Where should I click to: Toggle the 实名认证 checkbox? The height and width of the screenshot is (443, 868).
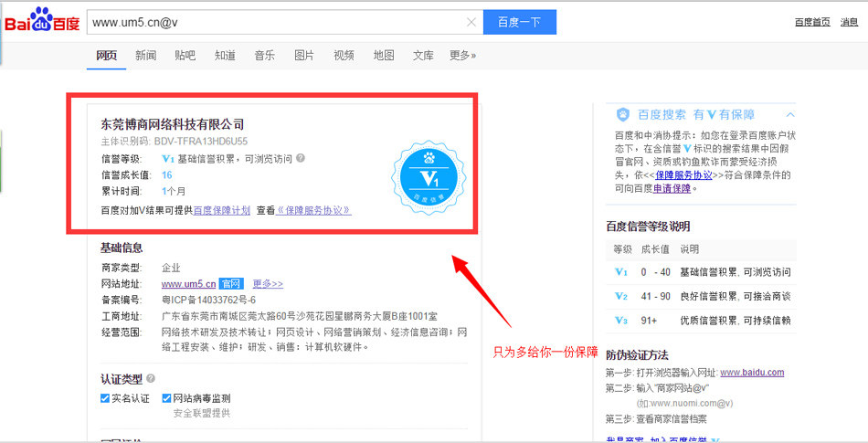point(105,398)
